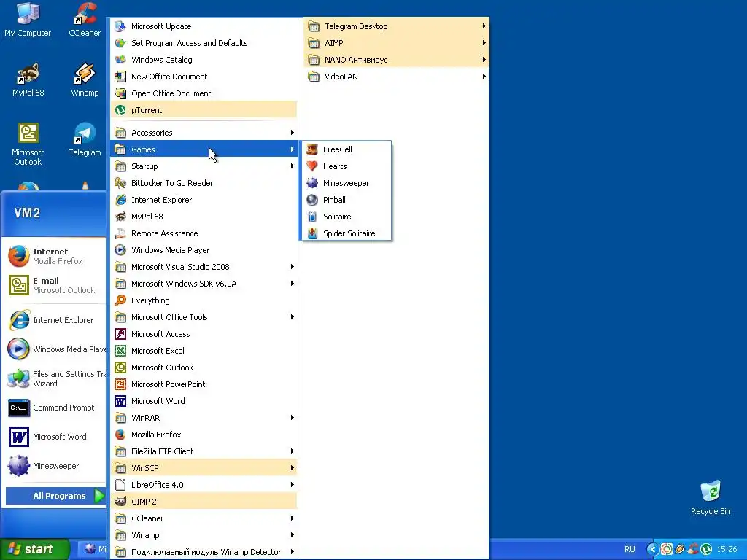Launch Microsoft Access
747x560 pixels.
204,334
